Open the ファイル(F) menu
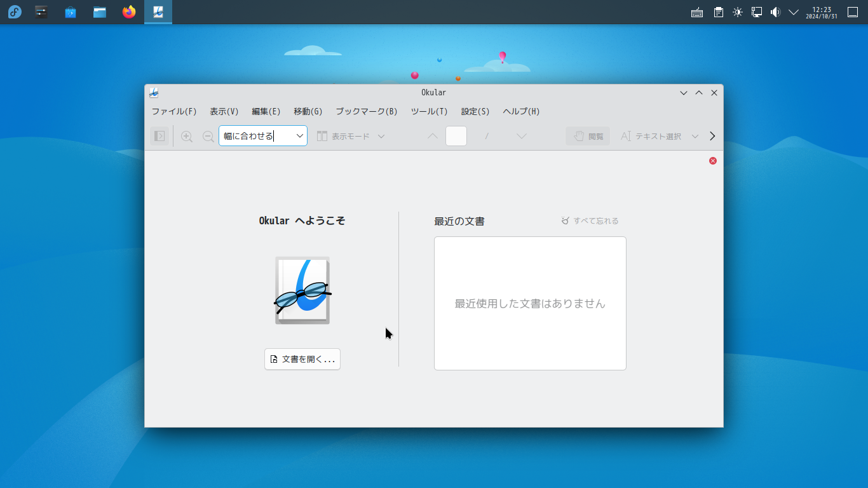Image resolution: width=868 pixels, height=488 pixels. pos(174,111)
